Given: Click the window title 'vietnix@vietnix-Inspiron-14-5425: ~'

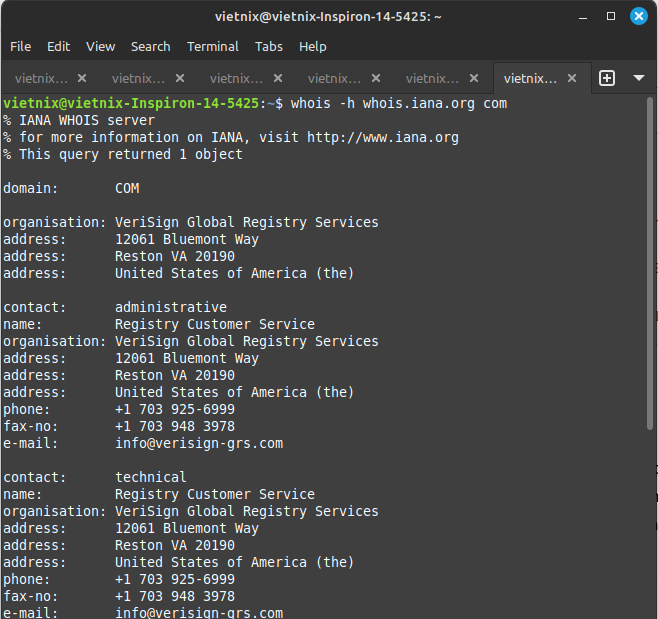Looking at the screenshot, I should tap(328, 17).
